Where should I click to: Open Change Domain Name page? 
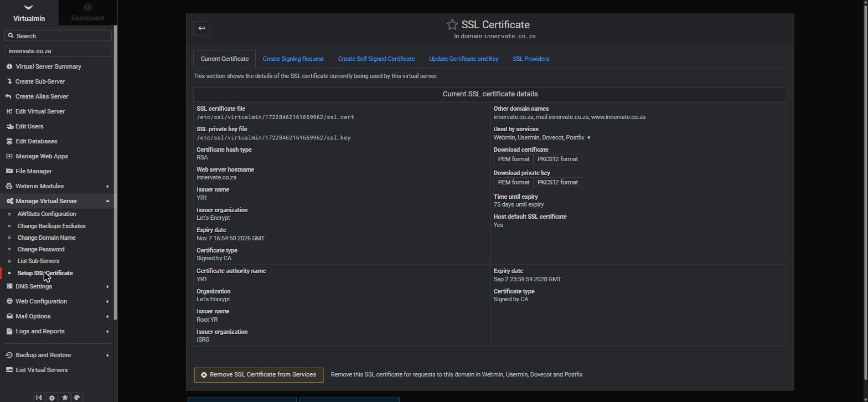click(46, 238)
